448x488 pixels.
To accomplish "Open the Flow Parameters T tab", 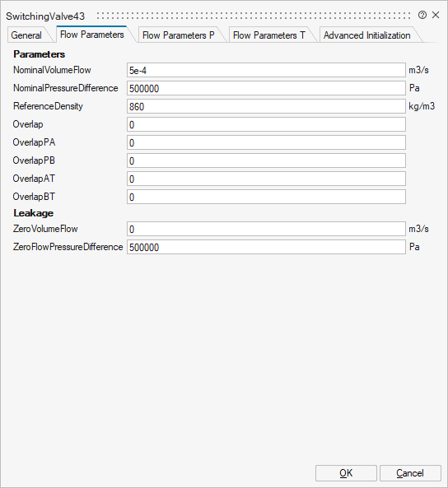I will [x=268, y=35].
